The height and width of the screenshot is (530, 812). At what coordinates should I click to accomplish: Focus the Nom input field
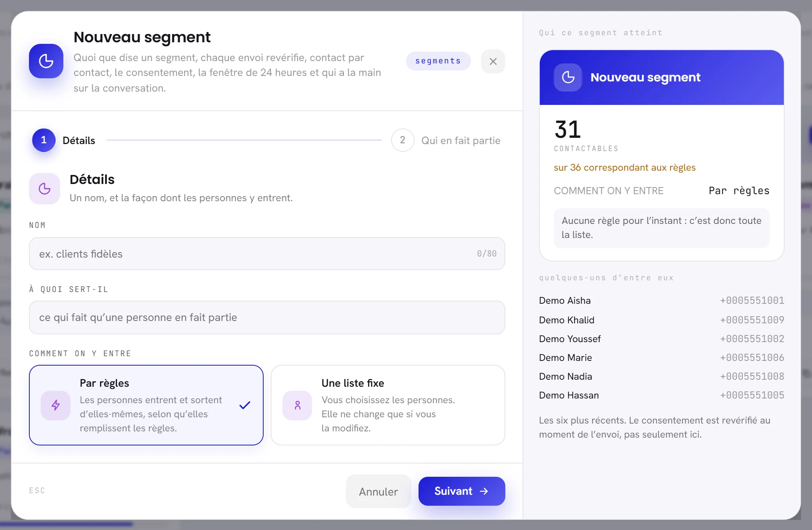click(x=267, y=254)
